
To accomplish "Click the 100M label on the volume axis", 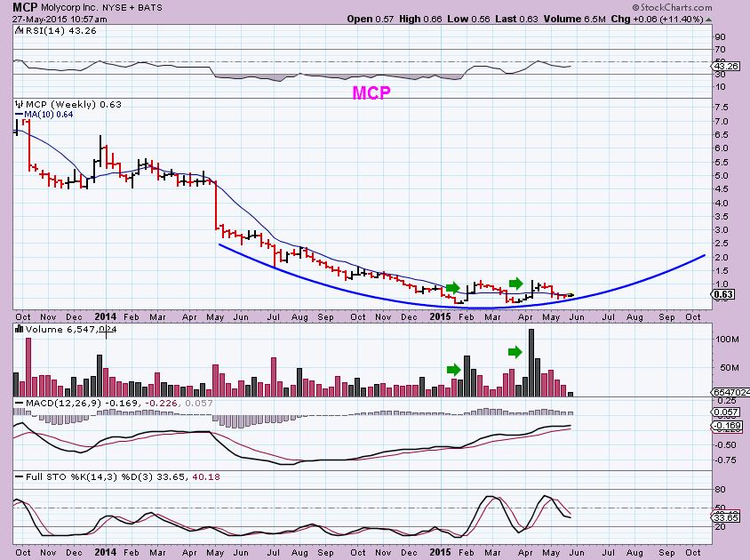I will tap(728, 339).
